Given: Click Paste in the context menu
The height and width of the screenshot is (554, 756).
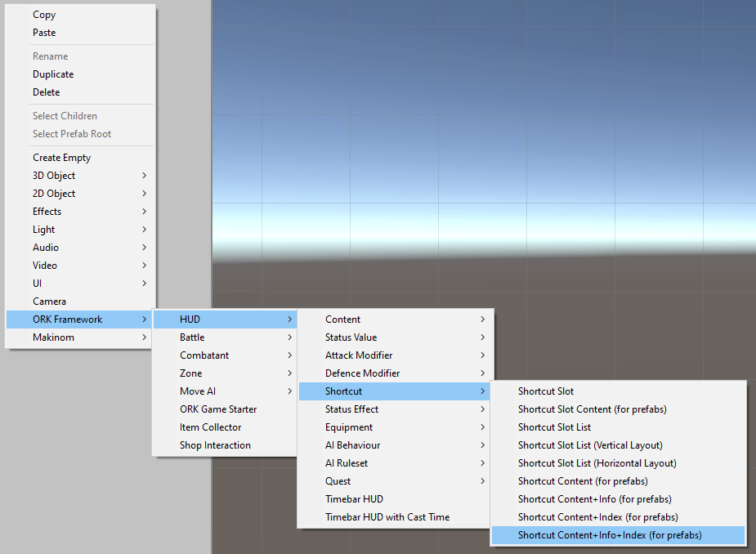Looking at the screenshot, I should coord(44,33).
